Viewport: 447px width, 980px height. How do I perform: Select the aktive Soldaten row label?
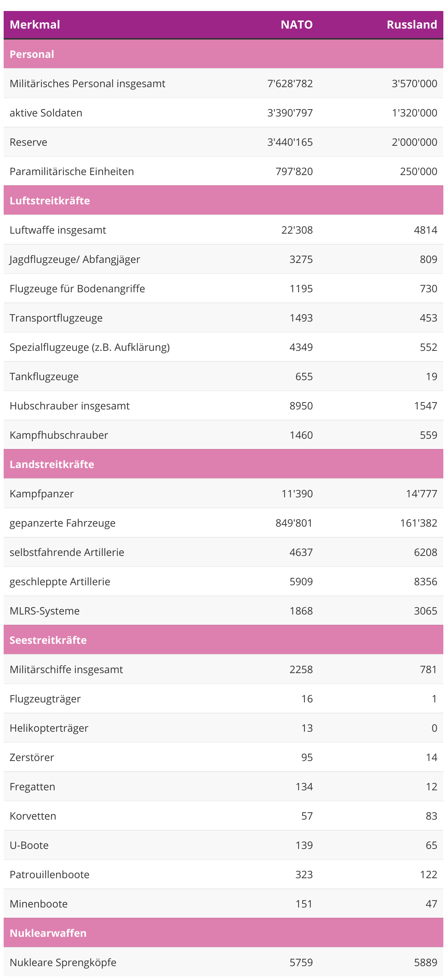coord(46,113)
